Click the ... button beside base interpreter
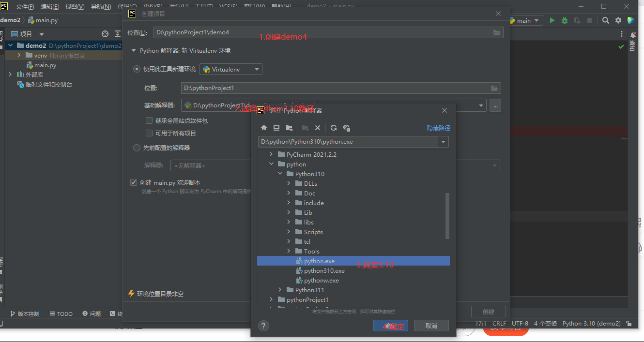This screenshot has height=342, width=644. pos(495,105)
